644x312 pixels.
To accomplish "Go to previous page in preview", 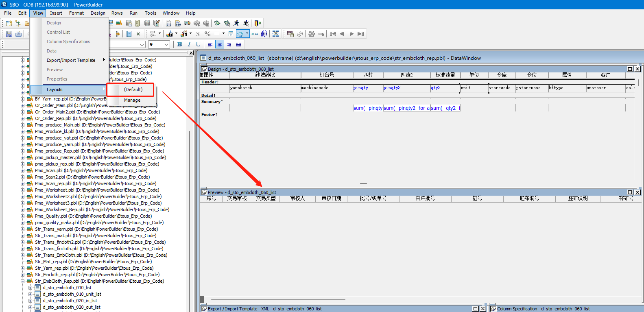I will [x=342, y=34].
